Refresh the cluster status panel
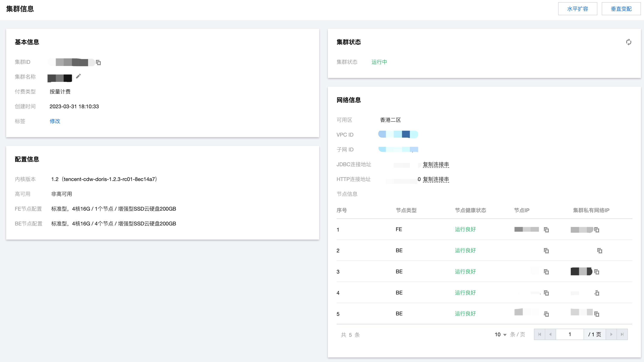Screen dimensions: 644x362 click(629, 42)
